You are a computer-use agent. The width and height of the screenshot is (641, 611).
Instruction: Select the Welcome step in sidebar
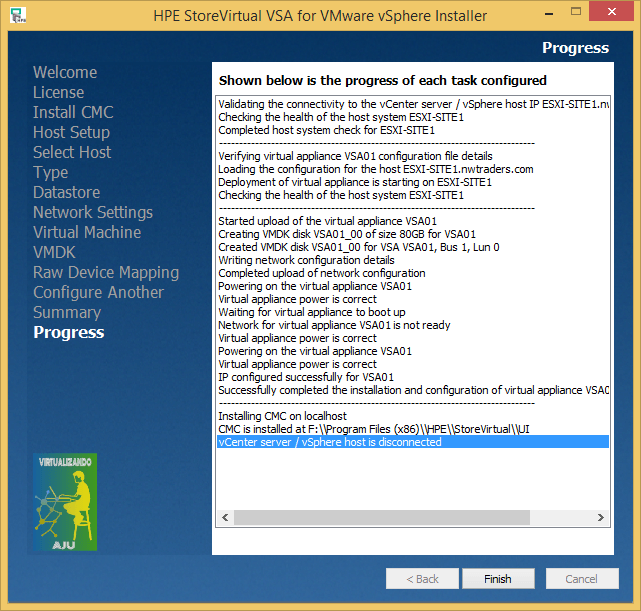65,72
